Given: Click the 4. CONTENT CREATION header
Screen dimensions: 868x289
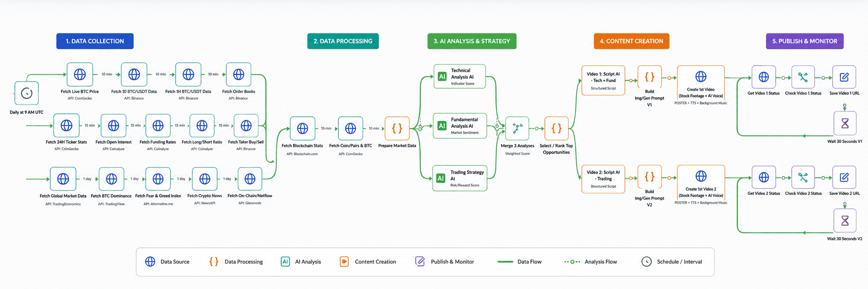Looking at the screenshot, I should pos(631,41).
